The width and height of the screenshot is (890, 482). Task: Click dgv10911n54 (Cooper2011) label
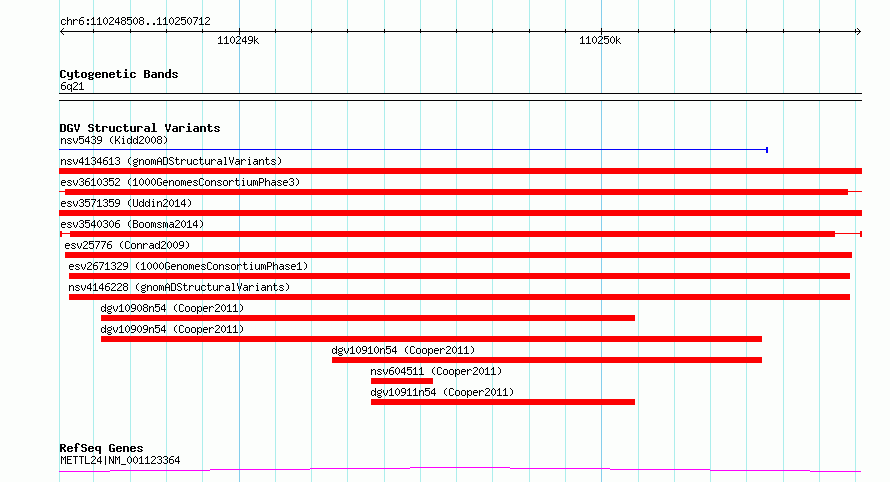(442, 392)
